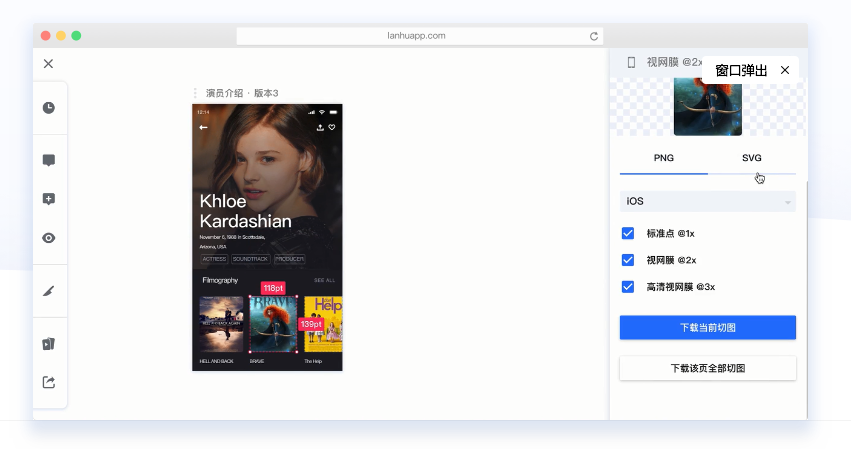Screen dimensions: 851x449
Task: Open the clipboard document icon in sidebar
Action: coord(49,344)
